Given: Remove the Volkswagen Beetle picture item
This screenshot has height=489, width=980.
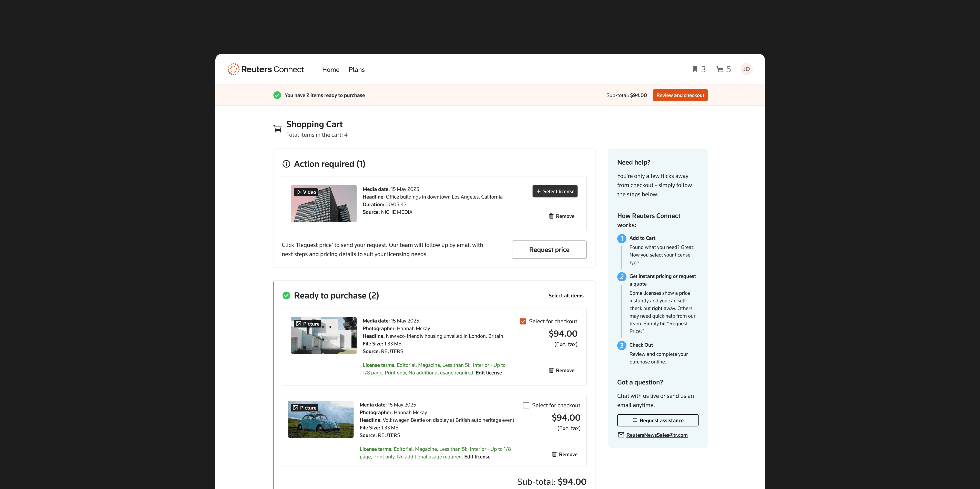Looking at the screenshot, I should pos(565,454).
